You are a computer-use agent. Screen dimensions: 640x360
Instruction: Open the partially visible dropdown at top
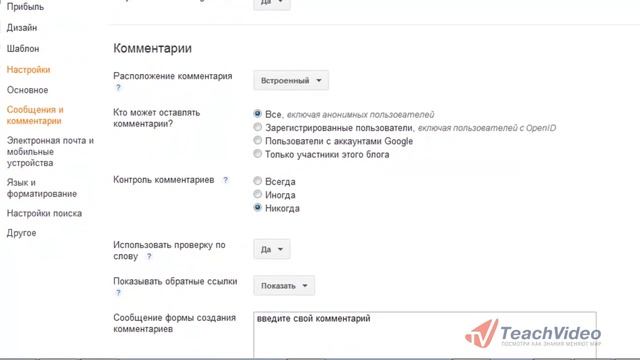tap(272, 4)
